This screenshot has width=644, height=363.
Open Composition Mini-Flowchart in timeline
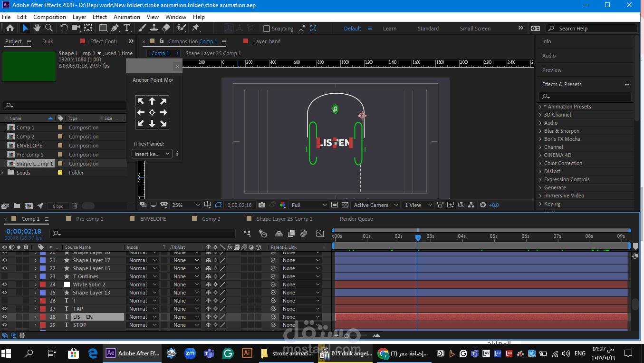[x=247, y=234]
